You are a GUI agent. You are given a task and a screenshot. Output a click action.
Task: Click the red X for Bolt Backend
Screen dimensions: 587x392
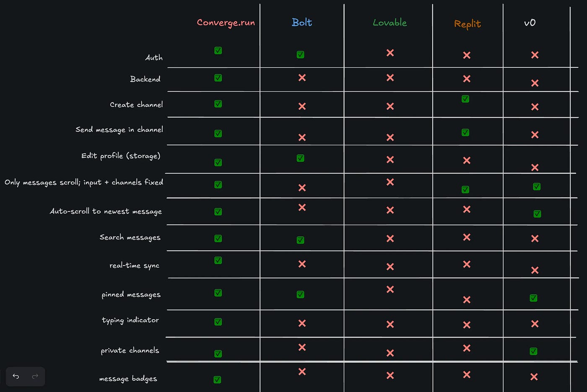302,77
